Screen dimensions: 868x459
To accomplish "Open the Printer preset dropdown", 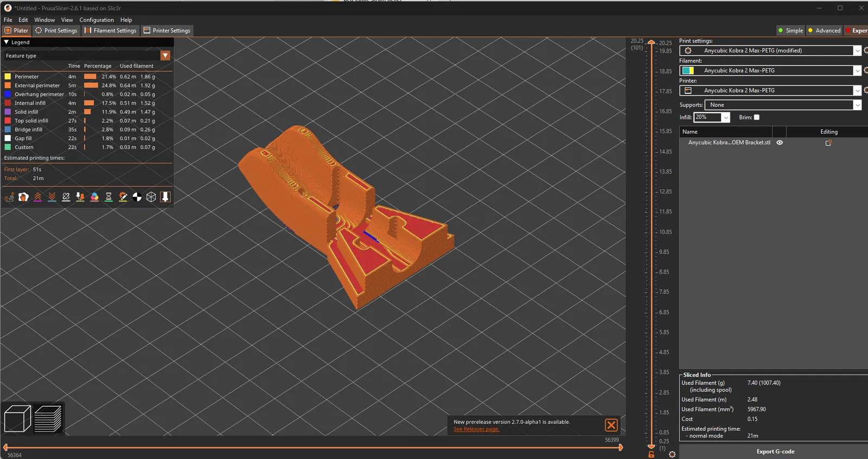I will pyautogui.click(x=857, y=90).
